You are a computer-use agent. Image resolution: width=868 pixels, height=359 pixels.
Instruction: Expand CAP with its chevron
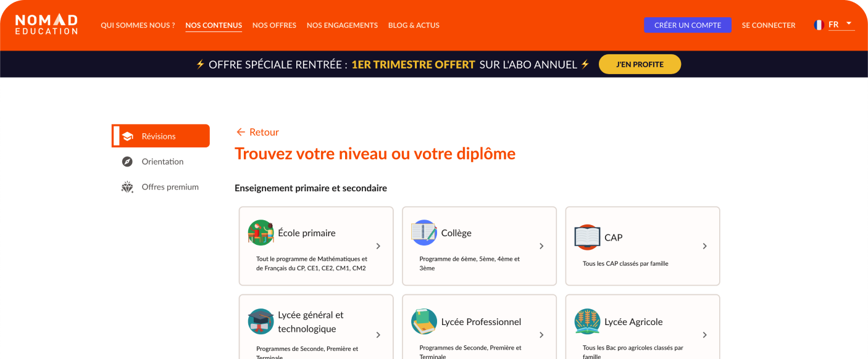[704, 246]
